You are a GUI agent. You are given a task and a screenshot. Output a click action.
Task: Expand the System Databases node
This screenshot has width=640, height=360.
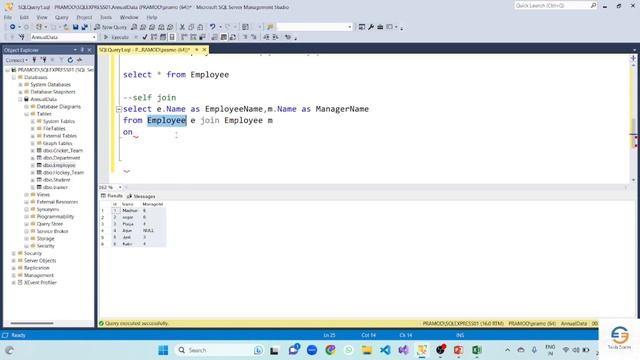point(20,84)
